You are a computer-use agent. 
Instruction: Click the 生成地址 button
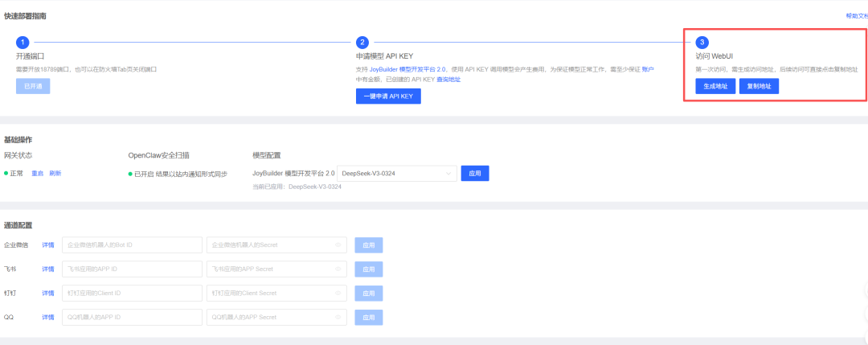[715, 86]
